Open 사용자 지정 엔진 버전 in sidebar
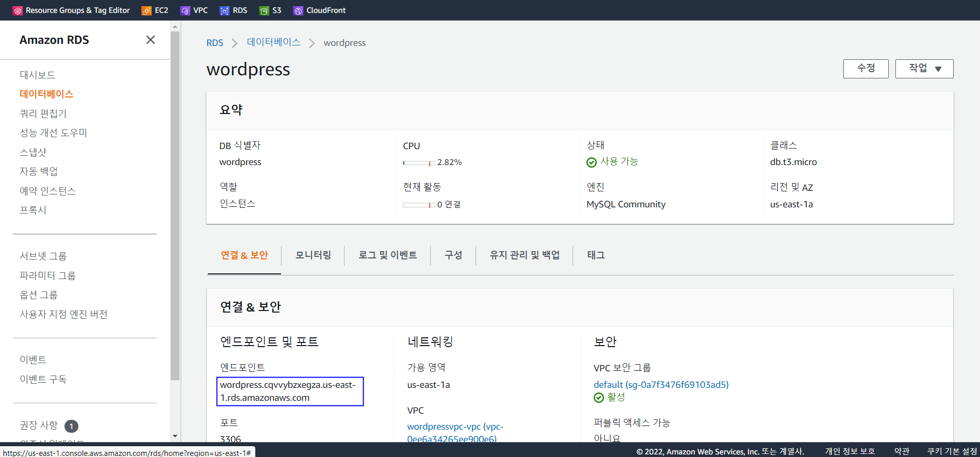This screenshot has height=457, width=980. point(63,314)
